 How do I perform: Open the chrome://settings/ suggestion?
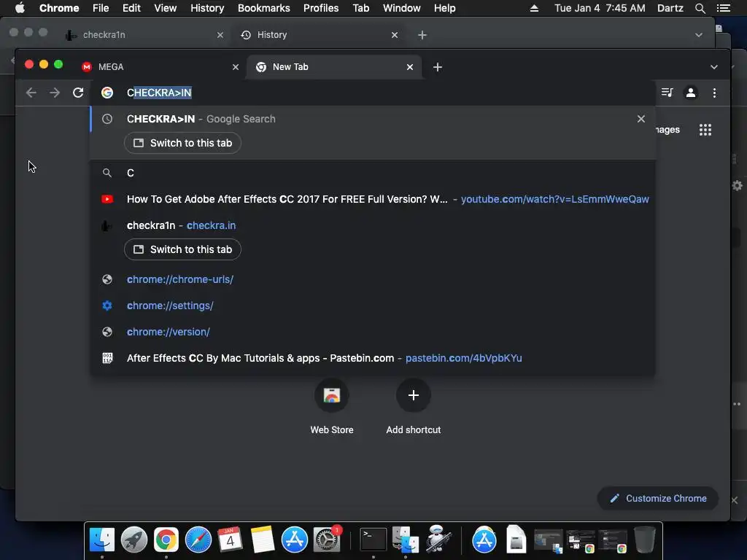coord(373,306)
